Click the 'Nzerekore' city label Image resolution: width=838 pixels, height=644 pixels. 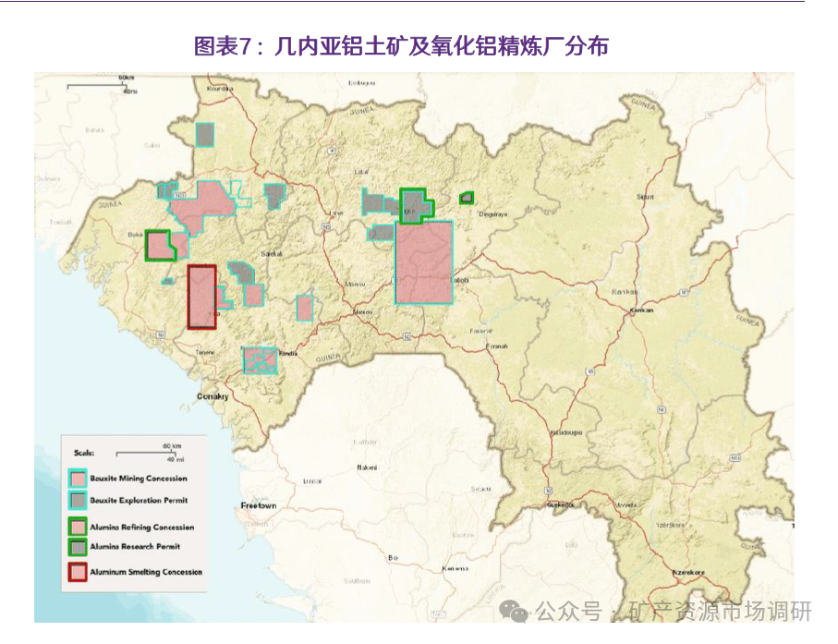688,572
